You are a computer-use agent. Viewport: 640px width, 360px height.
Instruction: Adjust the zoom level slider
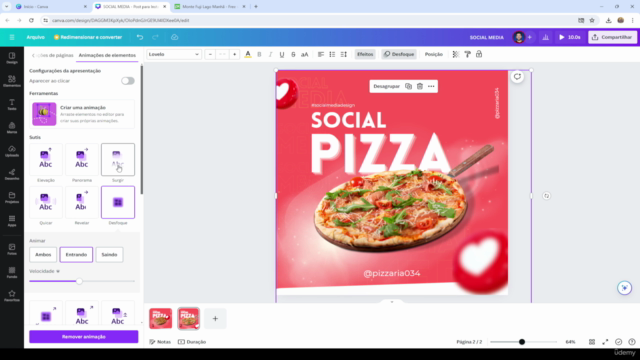click(522, 342)
